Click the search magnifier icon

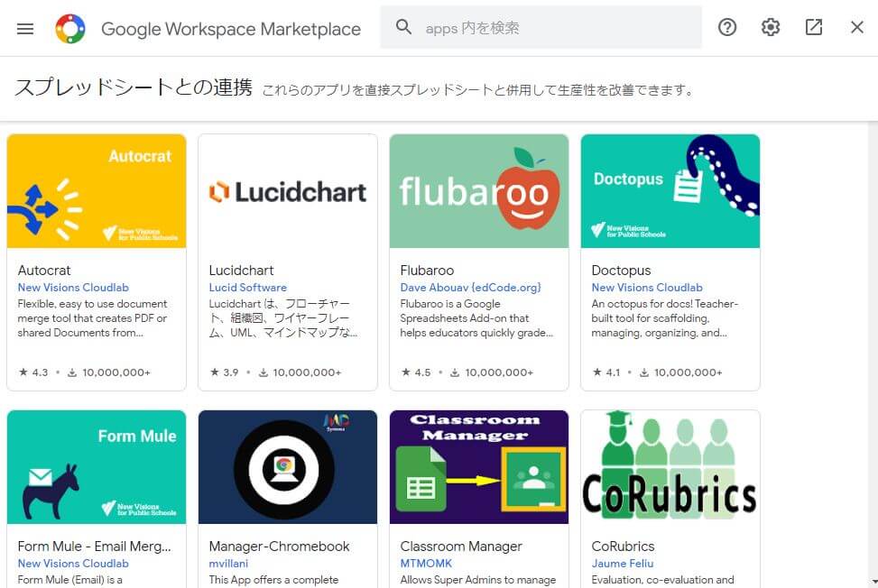pyautogui.click(x=403, y=27)
